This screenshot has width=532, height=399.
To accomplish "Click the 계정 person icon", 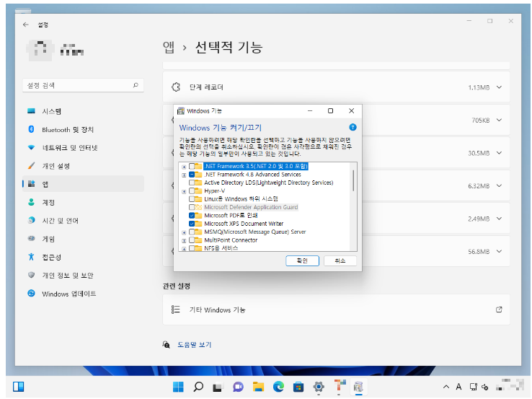I will (x=31, y=203).
